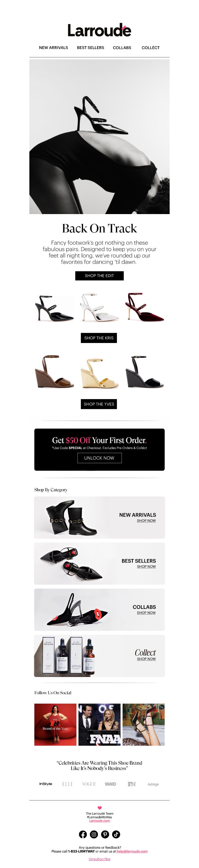
Task: Click SHOP NOW under Collect category
Action: click(146, 659)
